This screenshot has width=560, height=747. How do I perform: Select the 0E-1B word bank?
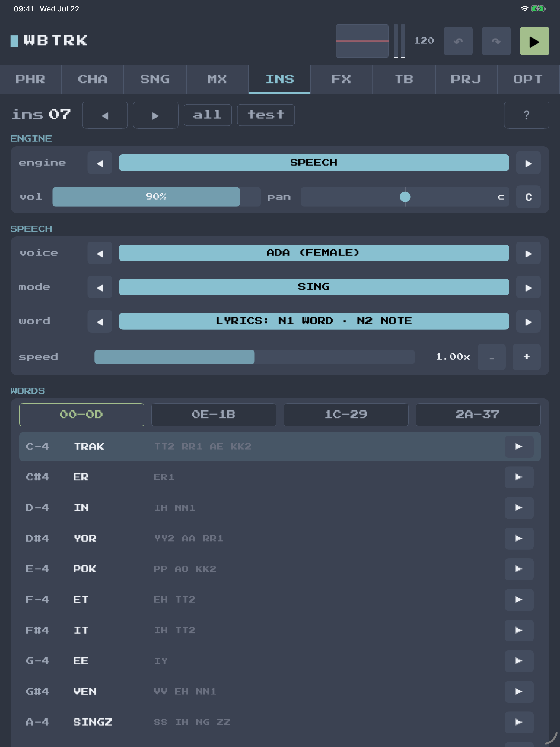pyautogui.click(x=214, y=415)
